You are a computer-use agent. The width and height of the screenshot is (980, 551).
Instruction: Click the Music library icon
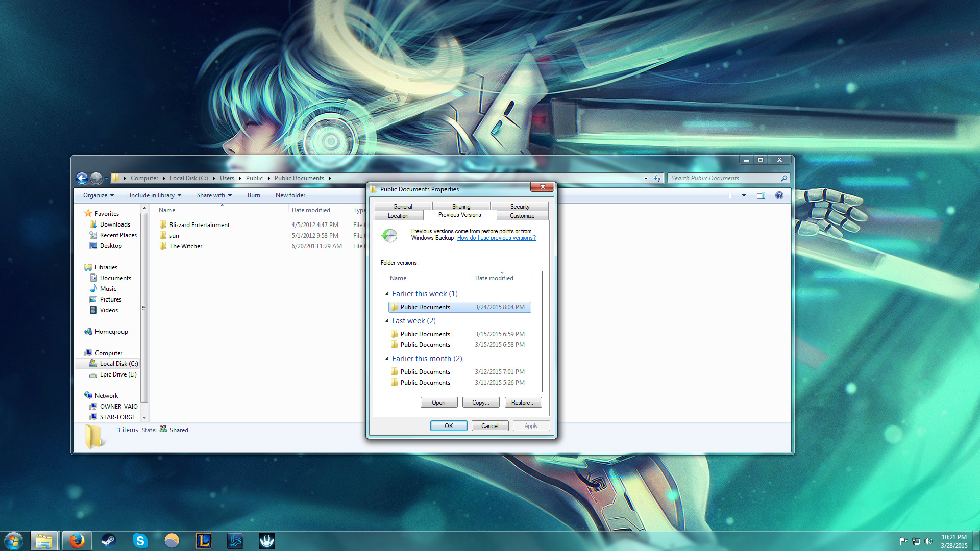[x=93, y=289]
